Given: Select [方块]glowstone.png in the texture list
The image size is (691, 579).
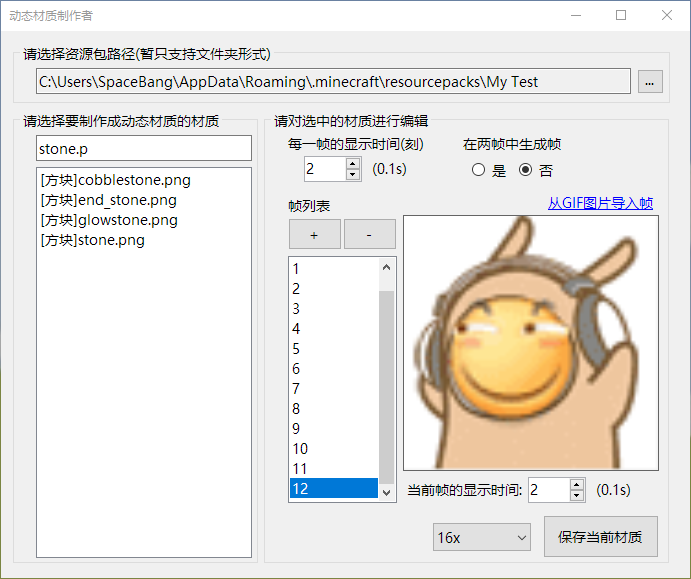Looking at the screenshot, I should [x=144, y=220].
